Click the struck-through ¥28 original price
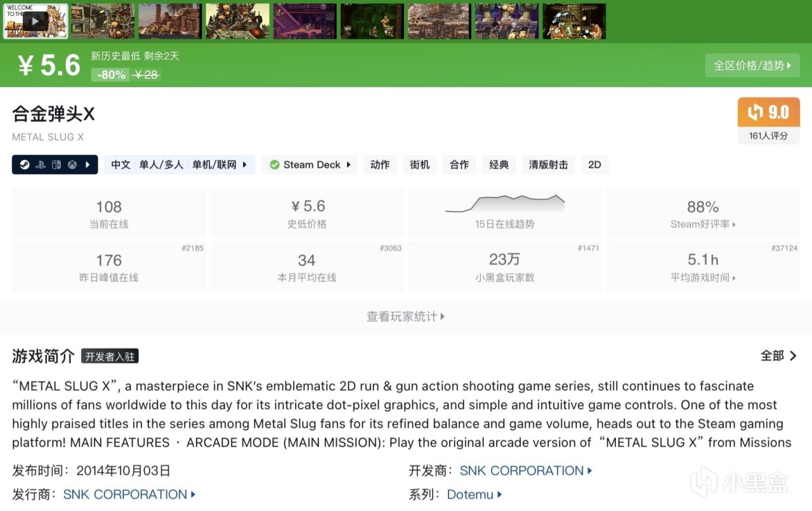 146,75
